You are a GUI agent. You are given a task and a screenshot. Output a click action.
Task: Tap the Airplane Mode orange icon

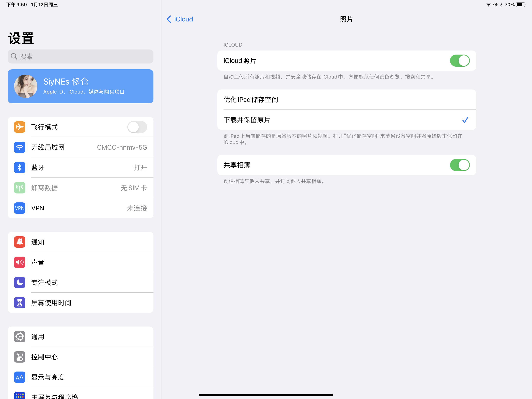[x=19, y=127]
